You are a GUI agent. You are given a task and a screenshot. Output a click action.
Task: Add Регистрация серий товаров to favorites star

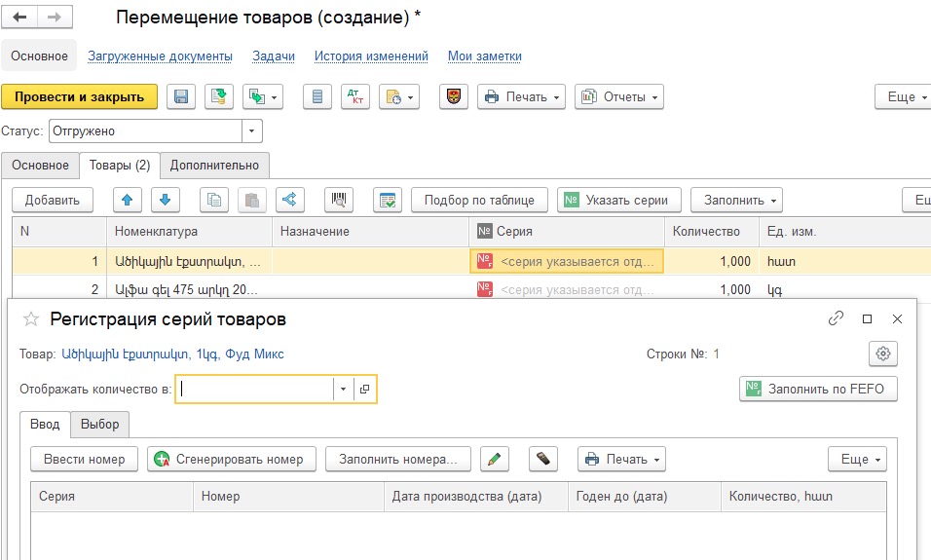pos(31,319)
